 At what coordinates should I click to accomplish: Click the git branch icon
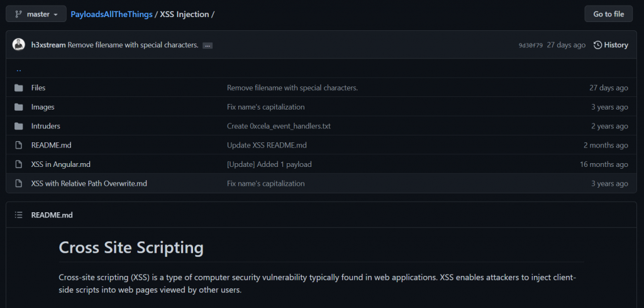coord(18,14)
